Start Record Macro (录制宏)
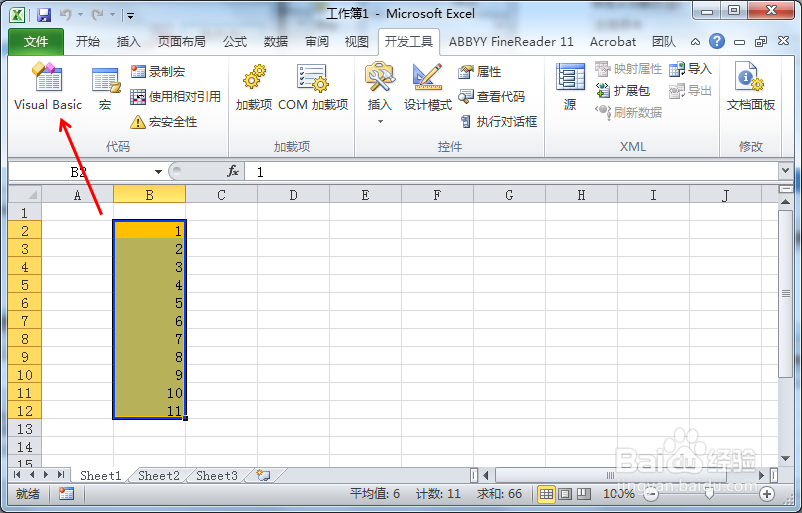The width and height of the screenshot is (802, 513). [158, 72]
